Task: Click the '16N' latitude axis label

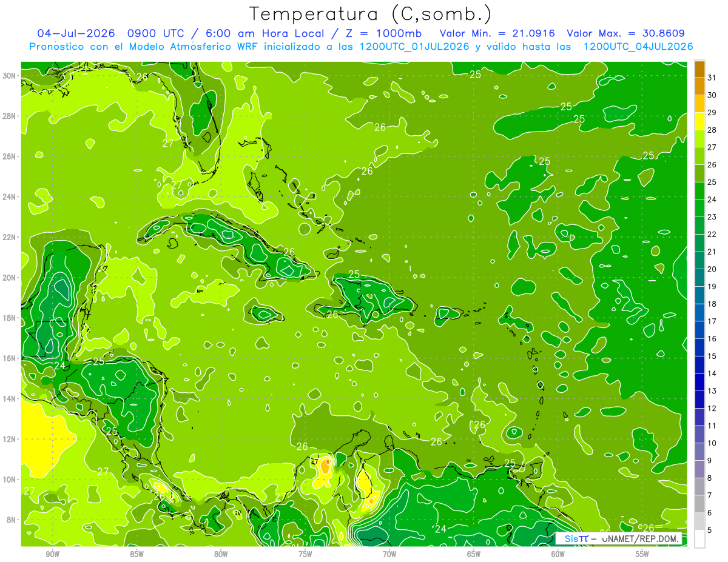Action: [x=10, y=358]
